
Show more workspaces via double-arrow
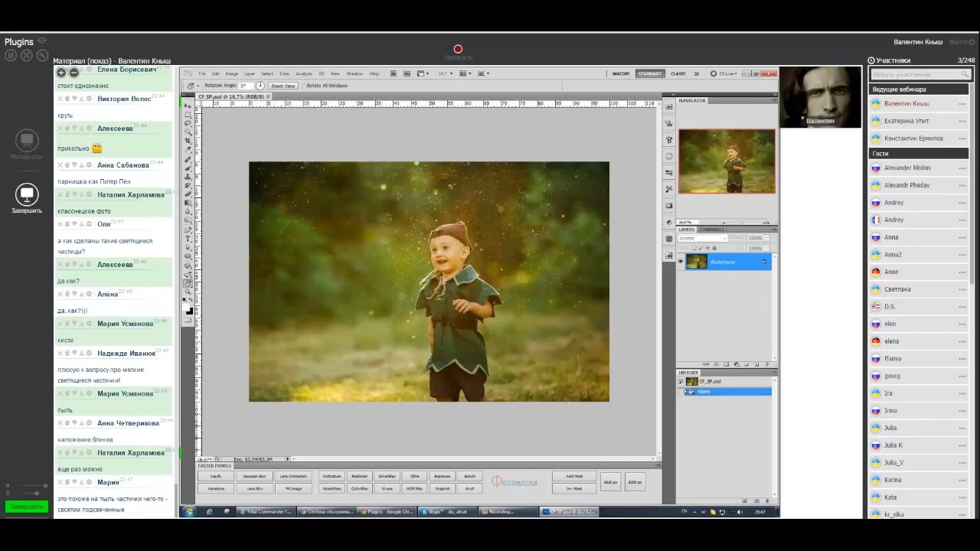click(696, 73)
